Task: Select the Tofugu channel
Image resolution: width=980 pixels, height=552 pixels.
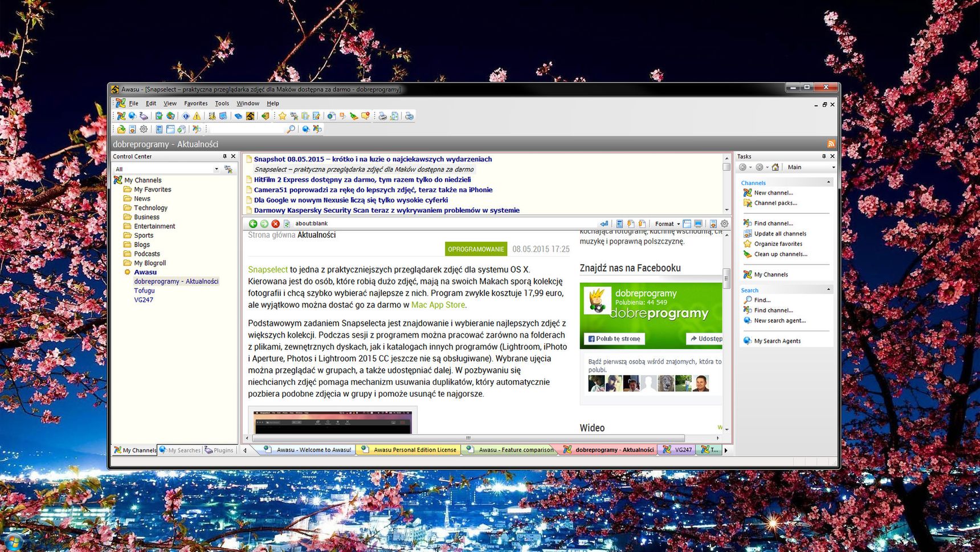Action: (144, 290)
